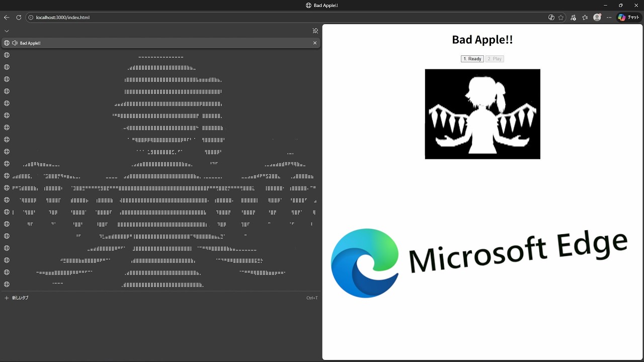Click the 2. Play button

click(x=495, y=59)
